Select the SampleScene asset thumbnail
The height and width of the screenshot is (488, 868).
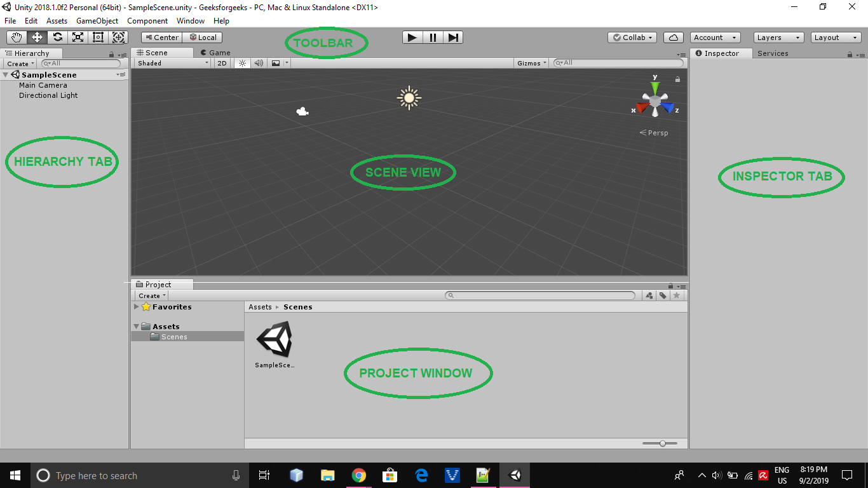click(275, 339)
